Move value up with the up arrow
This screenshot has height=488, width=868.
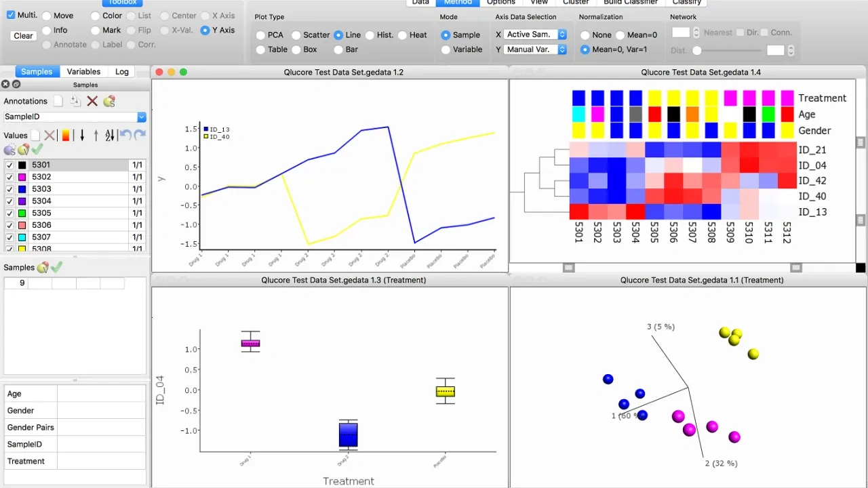pyautogui.click(x=96, y=136)
